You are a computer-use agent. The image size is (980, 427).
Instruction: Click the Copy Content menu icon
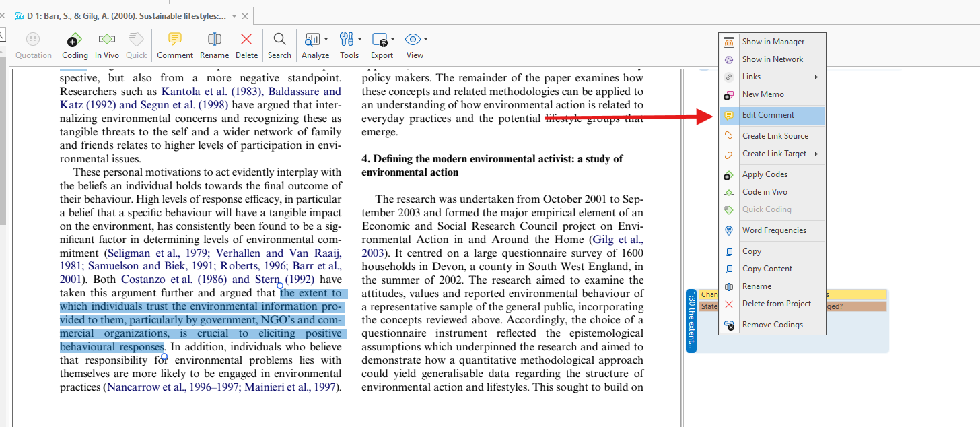(729, 269)
